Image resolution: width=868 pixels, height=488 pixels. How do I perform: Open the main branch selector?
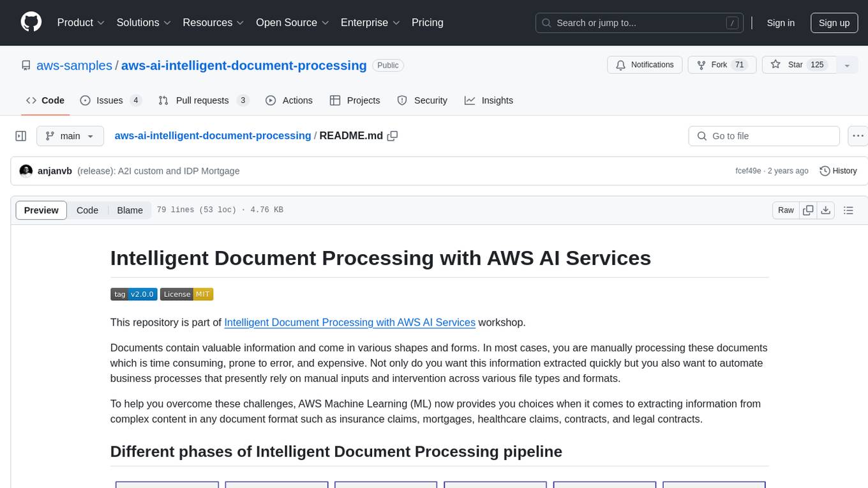pos(70,136)
